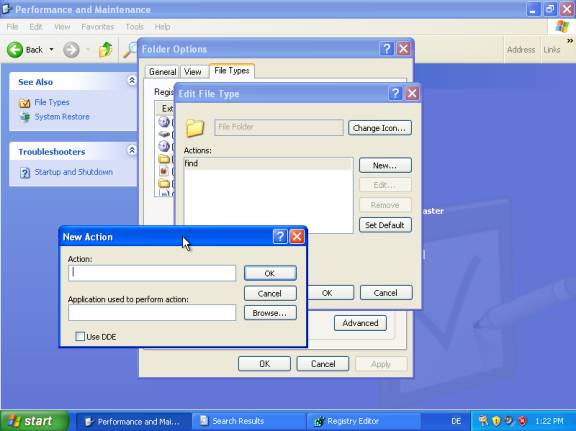The image size is (576, 431).
Task: Collapse the Troubleshooters panel
Action: click(132, 150)
